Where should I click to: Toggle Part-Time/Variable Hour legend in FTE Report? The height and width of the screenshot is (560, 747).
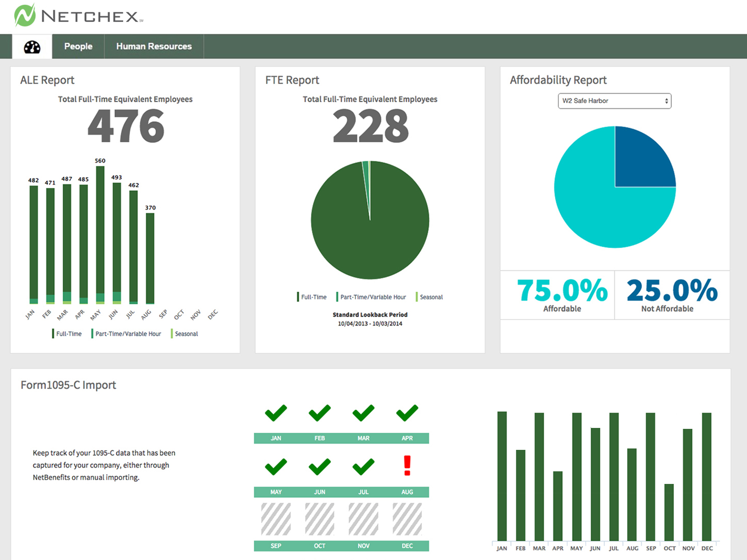click(372, 297)
